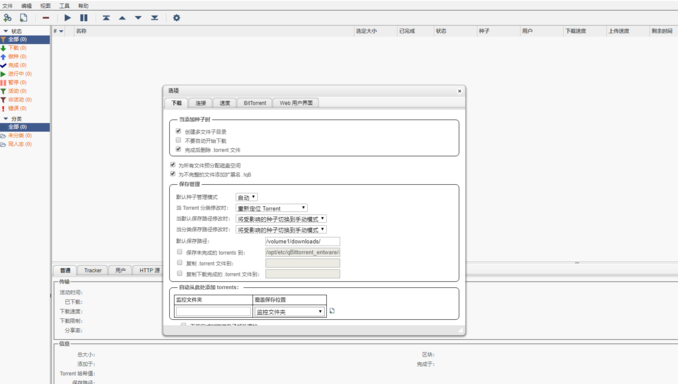Click the green funnel active filter icon
The height and width of the screenshot is (384, 678).
(x=3, y=91)
